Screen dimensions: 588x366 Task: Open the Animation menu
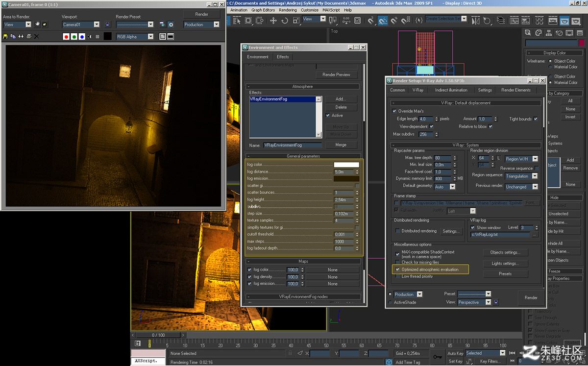239,10
